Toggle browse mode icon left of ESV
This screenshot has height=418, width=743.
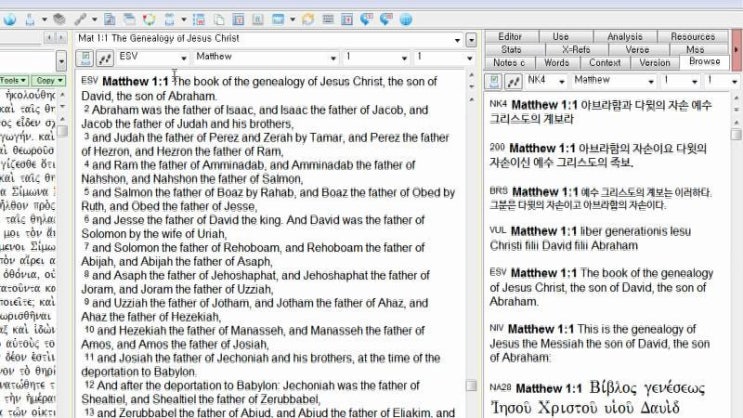pos(85,57)
